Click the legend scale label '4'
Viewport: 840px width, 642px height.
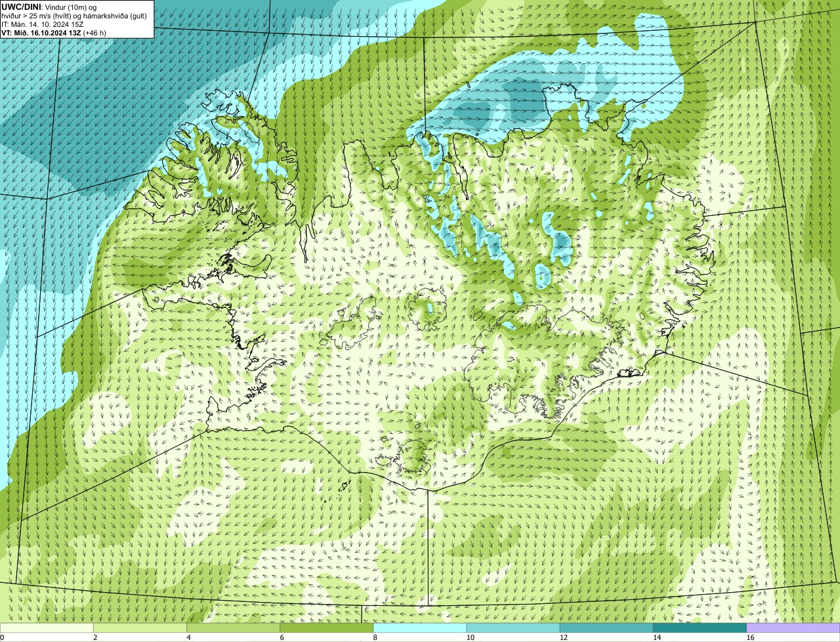click(x=188, y=637)
